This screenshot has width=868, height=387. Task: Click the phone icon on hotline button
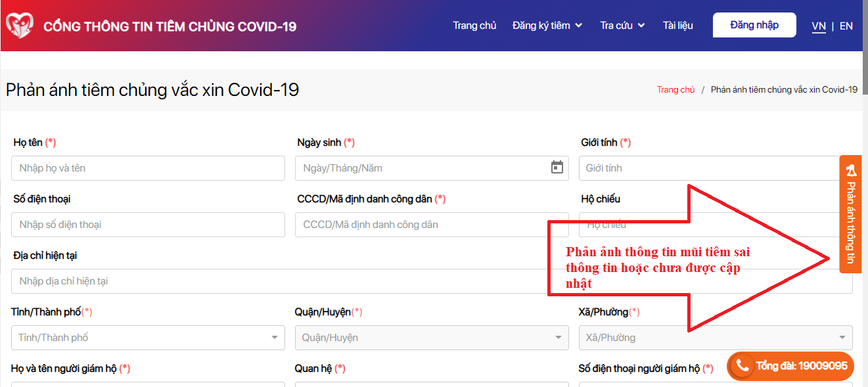click(x=741, y=366)
